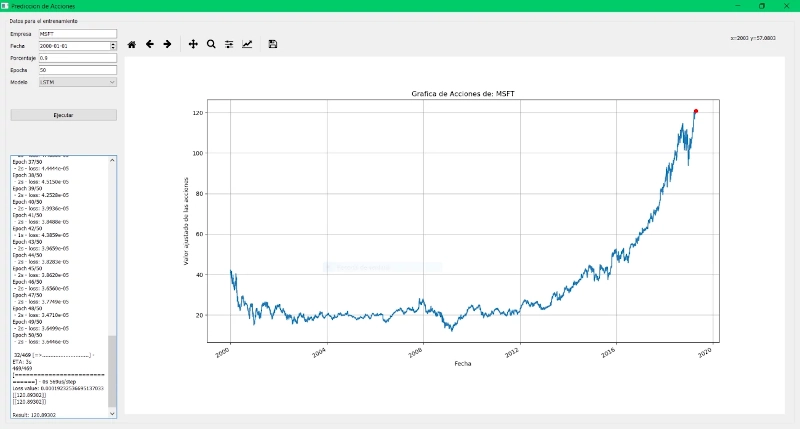This screenshot has height=429, width=800.
Task: Click the 'Epoch 50/50' line in the log
Action: point(27,335)
